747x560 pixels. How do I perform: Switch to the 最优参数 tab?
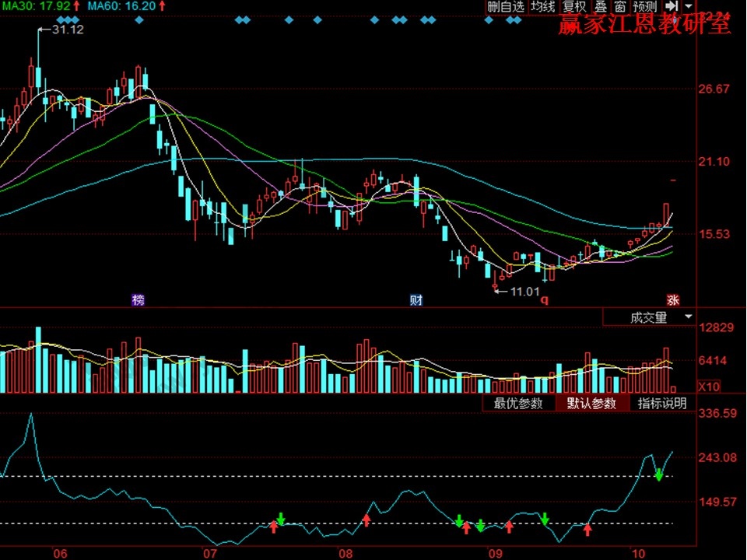(x=518, y=403)
